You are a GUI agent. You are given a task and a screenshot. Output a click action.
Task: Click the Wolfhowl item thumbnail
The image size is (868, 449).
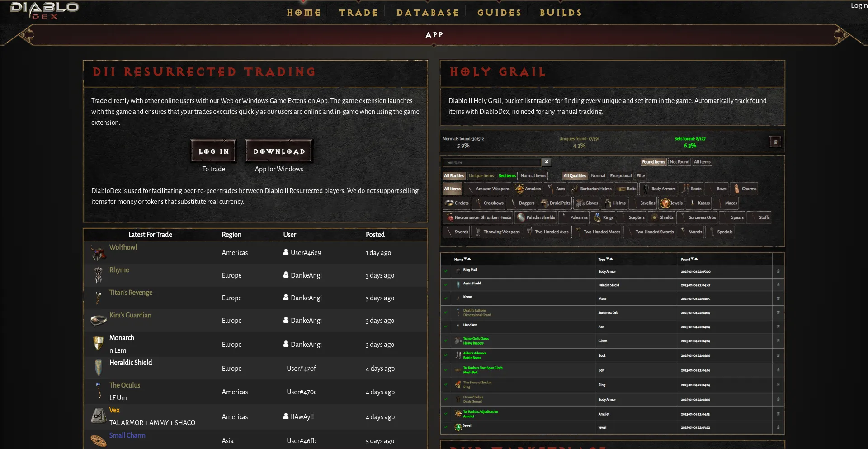pos(98,253)
